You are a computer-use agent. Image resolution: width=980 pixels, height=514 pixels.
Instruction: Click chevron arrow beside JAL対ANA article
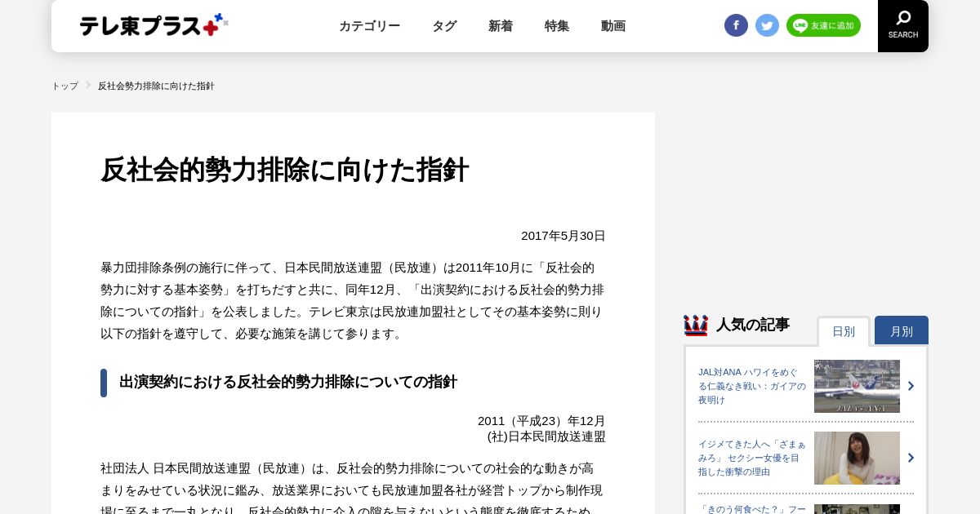(911, 386)
